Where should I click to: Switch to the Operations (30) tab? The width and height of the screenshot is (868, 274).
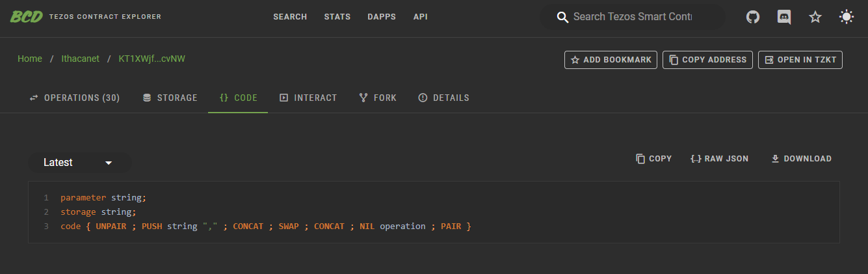click(75, 98)
